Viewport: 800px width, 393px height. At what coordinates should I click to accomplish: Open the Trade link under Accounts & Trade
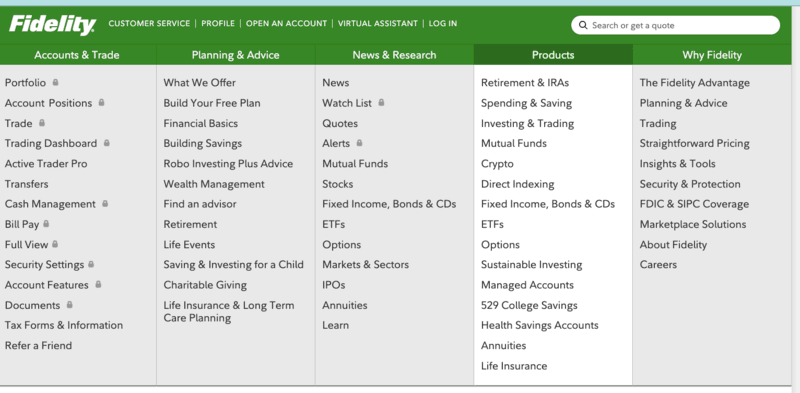click(x=18, y=124)
